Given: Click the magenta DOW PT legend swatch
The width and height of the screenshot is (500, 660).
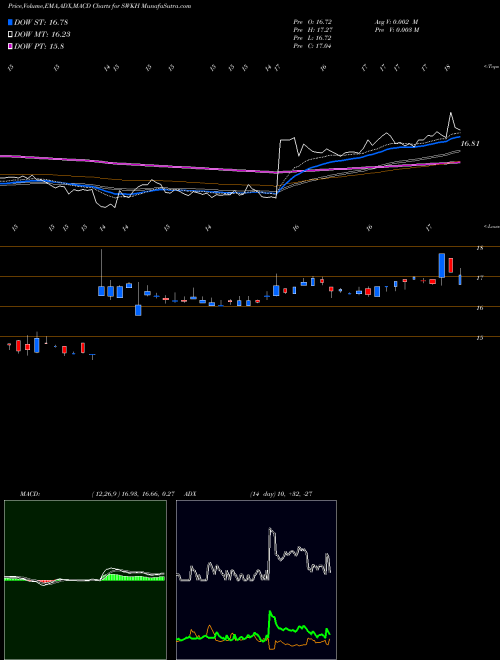Looking at the screenshot, I should point(11,47).
